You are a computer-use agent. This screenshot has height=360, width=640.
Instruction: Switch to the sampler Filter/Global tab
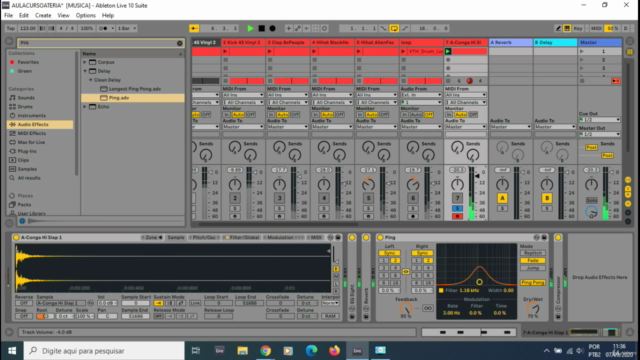(x=242, y=237)
